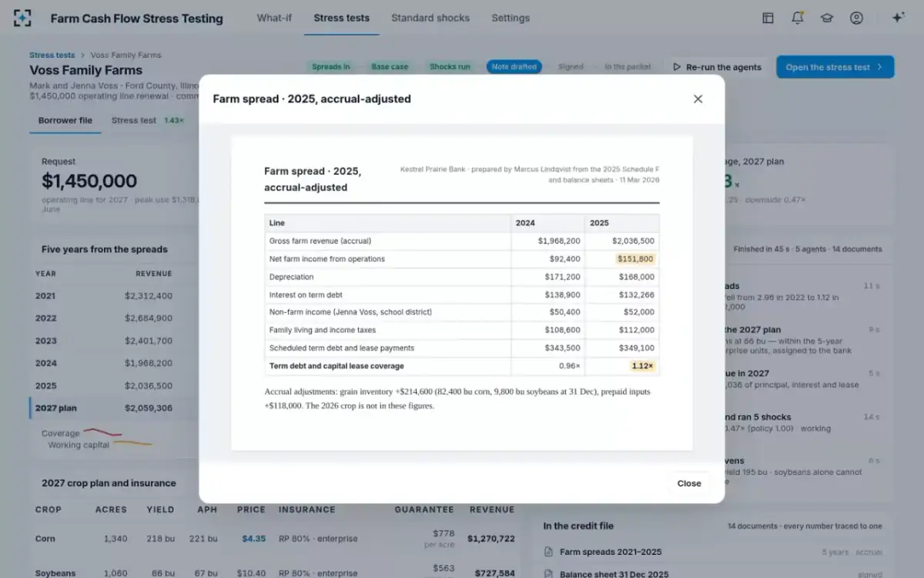Click Re-run the agents button

tap(716, 67)
